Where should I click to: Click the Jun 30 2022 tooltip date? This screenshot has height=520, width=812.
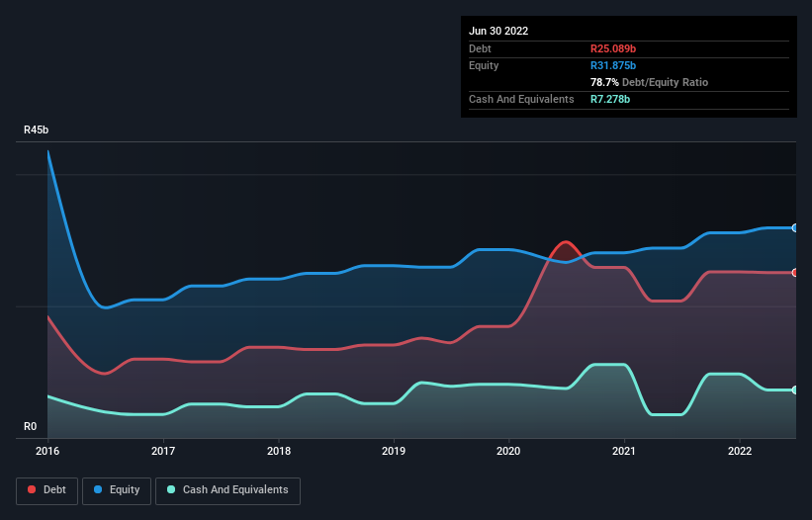click(498, 31)
